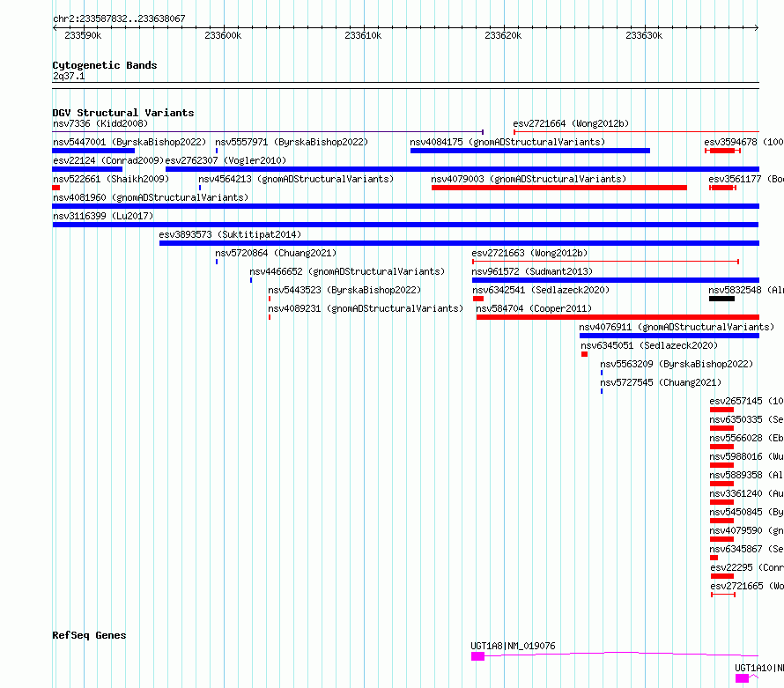Select the RefSeq Genes track title
This screenshot has width=784, height=688.
coord(90,635)
